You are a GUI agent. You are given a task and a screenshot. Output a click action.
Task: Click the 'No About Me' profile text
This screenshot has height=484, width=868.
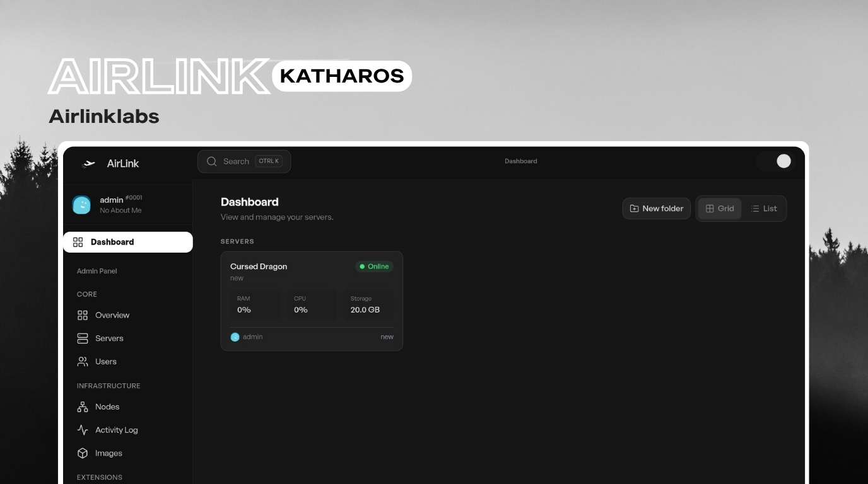coord(120,210)
